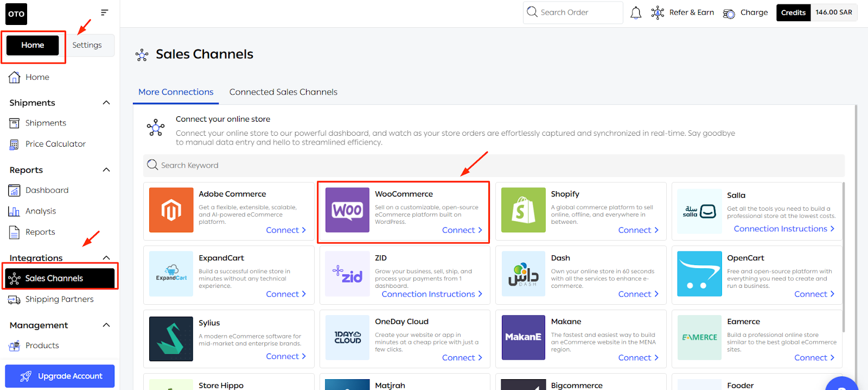This screenshot has height=390, width=868.
Task: Switch to the Settings tab
Action: 87,45
